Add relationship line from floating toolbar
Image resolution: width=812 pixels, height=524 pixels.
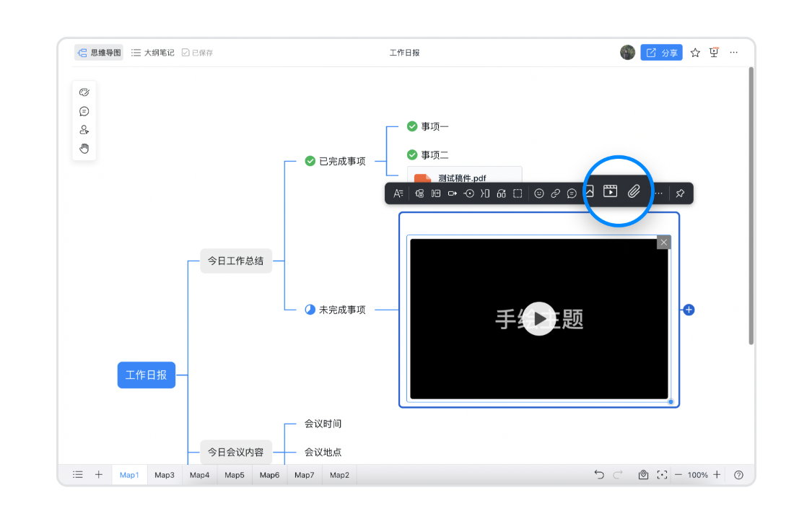(x=469, y=193)
